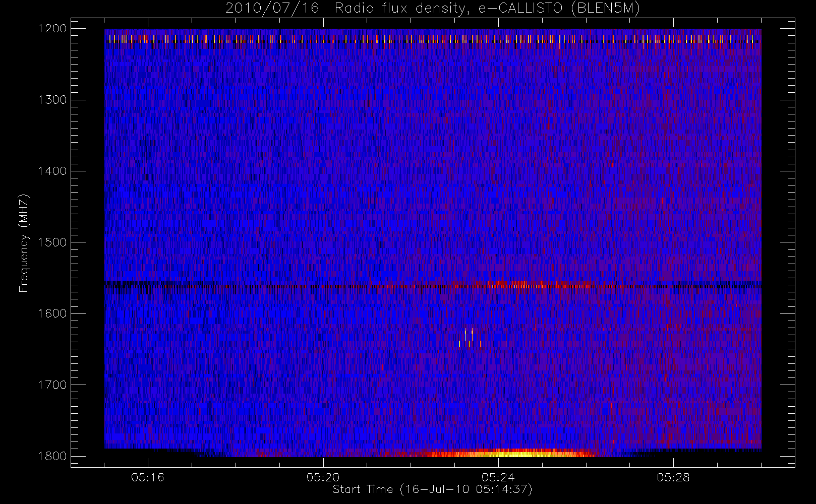Click the '05:28' time axis label
The image size is (816, 504).
click(x=673, y=477)
